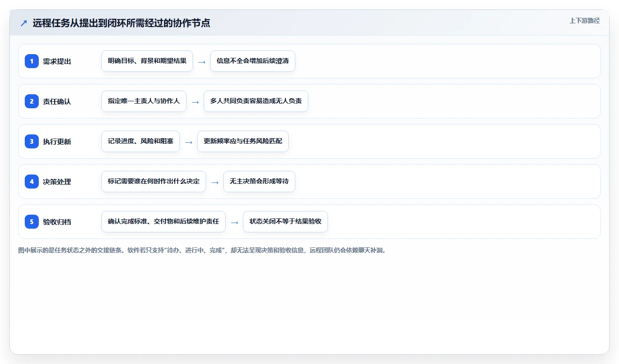
Task: Click the arrow in the 需求提出 row
Action: (202, 62)
